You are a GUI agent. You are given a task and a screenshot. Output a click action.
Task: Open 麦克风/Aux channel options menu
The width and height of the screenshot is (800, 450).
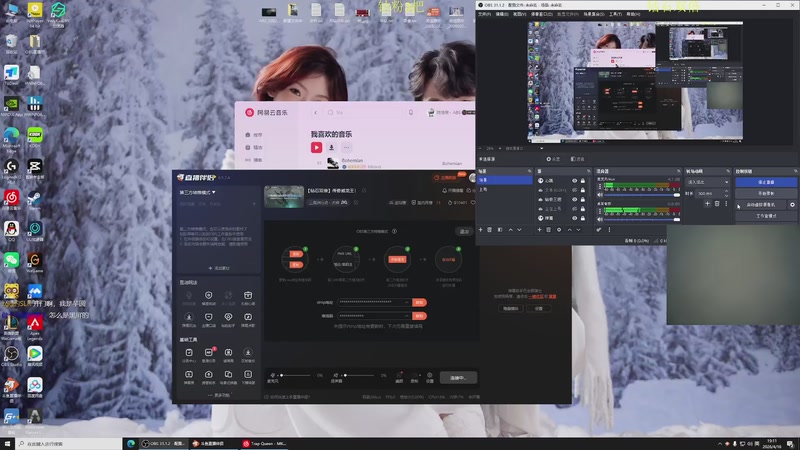pyautogui.click(x=599, y=187)
